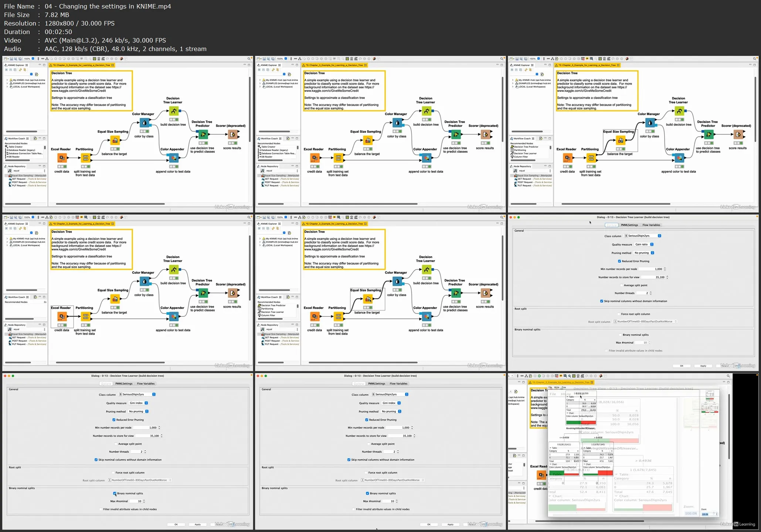Open Pruning method dropdown in eighth frame dialog
This screenshot has height=532, width=761.
tap(391, 411)
